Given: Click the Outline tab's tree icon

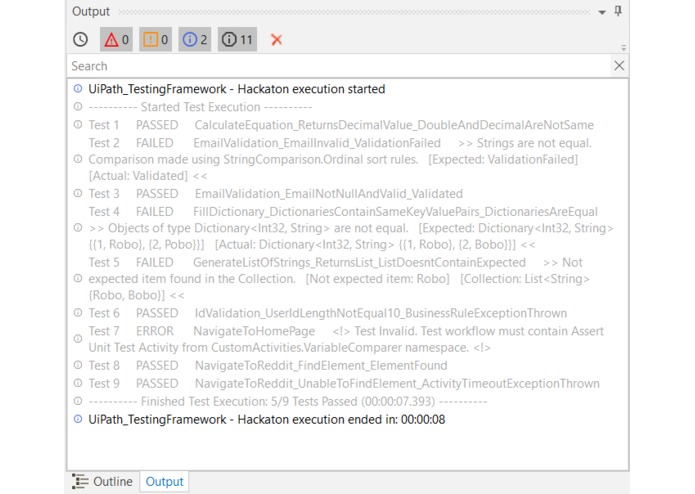Looking at the screenshot, I should pos(80,482).
